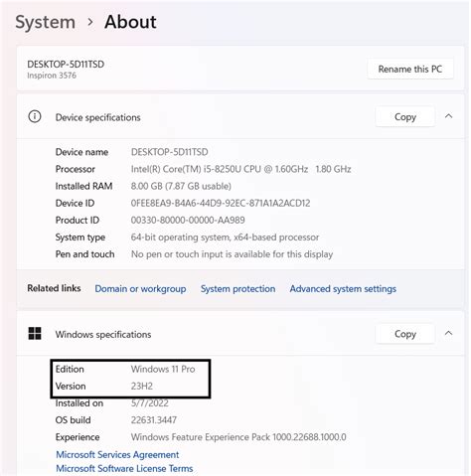Click the Intel Core i5-8250U processor value
This screenshot has height=476, width=471.
[x=240, y=169]
